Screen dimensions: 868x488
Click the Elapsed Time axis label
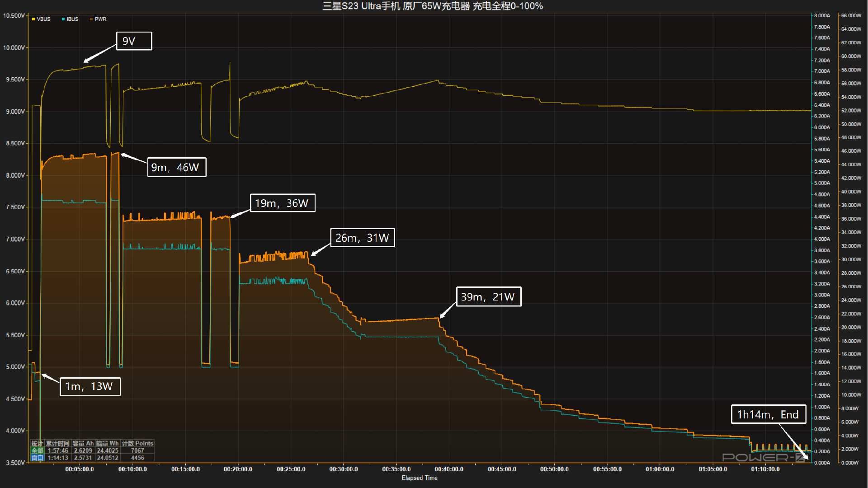tap(420, 478)
